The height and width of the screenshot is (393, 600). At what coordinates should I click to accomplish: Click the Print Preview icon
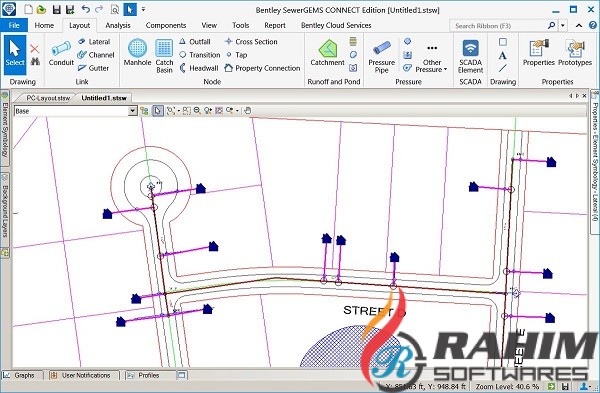[x=114, y=9]
